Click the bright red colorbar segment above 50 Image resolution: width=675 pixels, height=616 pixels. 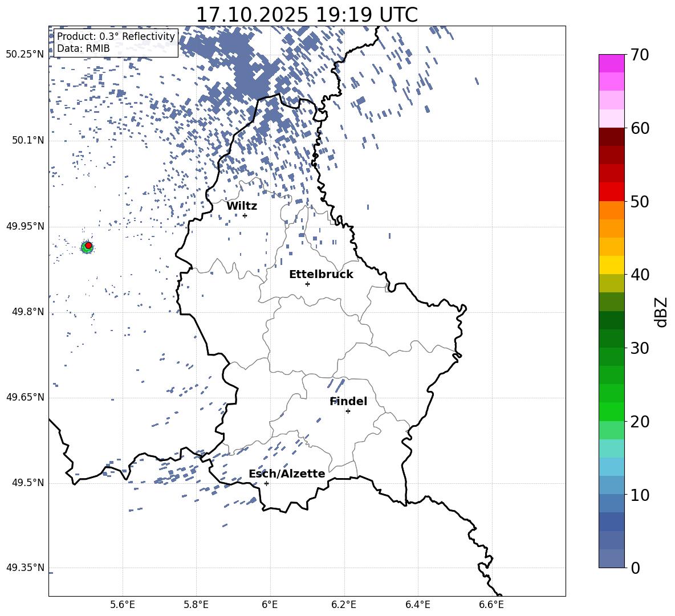pos(611,192)
